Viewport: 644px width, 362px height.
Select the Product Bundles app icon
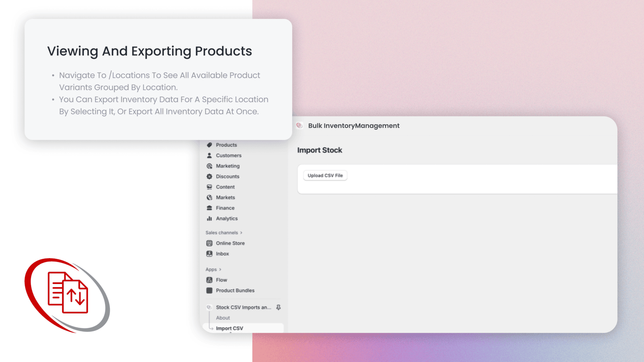210,290
